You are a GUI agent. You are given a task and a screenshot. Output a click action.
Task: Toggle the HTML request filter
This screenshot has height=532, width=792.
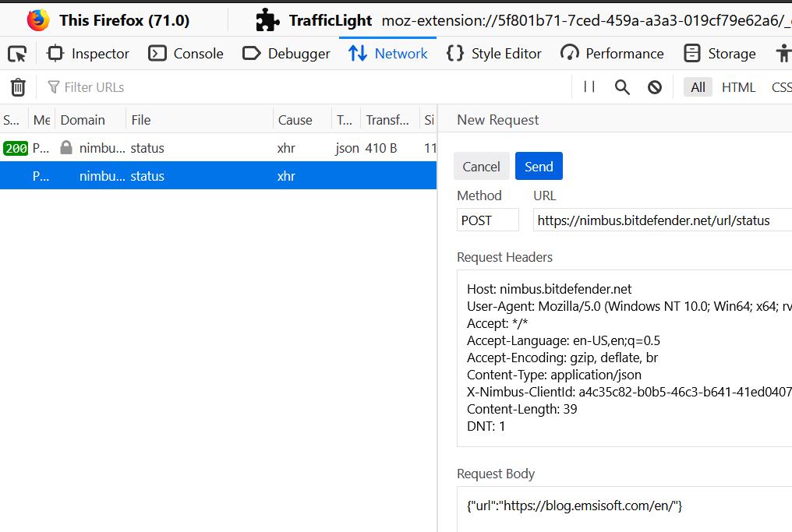pyautogui.click(x=738, y=87)
